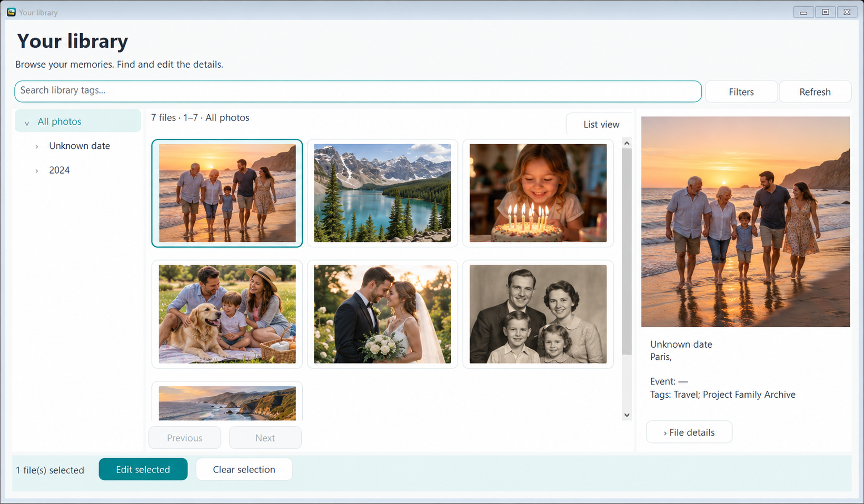Expand the 2024 folder chevron
864x504 pixels.
click(37, 171)
